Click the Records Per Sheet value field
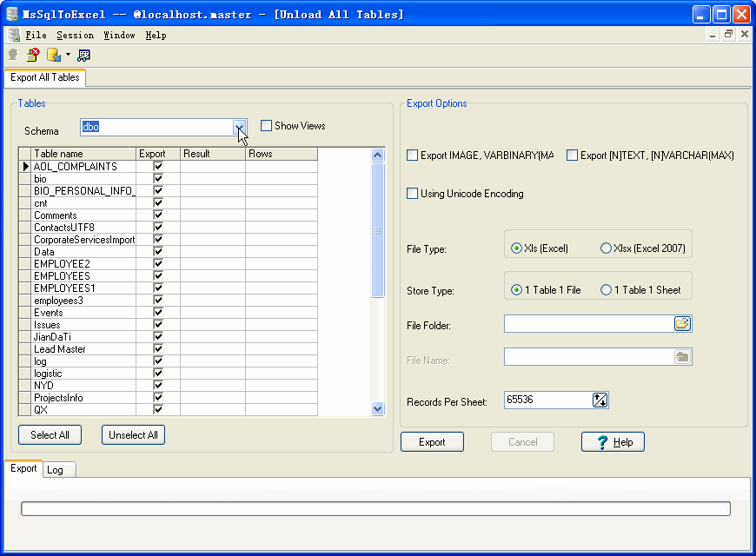The width and height of the screenshot is (756, 556). (548, 400)
